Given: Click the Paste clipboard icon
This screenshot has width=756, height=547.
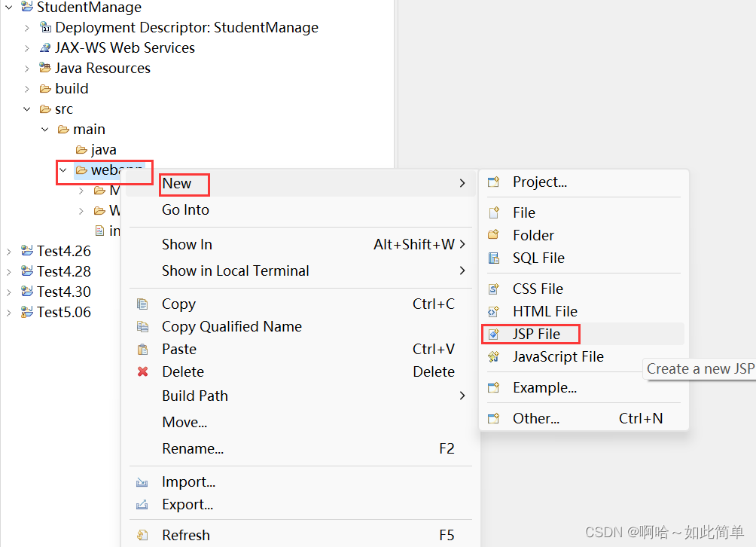Looking at the screenshot, I should tap(143, 349).
